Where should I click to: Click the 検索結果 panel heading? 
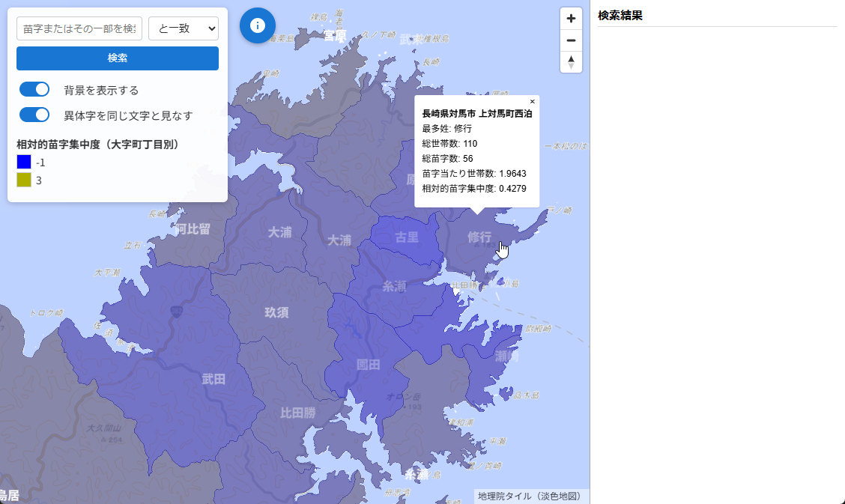[620, 15]
